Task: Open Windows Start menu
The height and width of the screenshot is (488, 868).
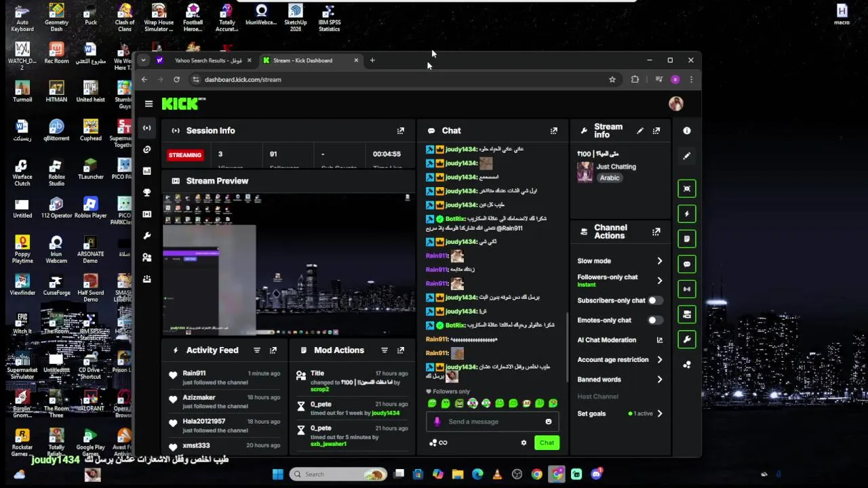Action: click(x=278, y=474)
